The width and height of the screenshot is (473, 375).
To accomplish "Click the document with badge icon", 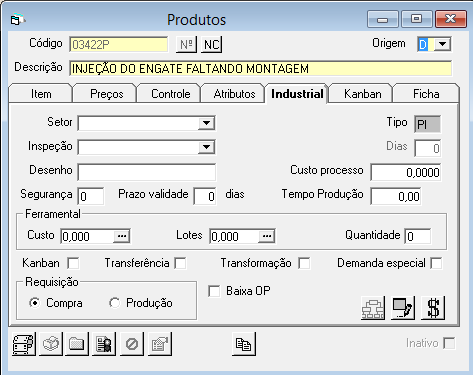I will pos(104,344).
